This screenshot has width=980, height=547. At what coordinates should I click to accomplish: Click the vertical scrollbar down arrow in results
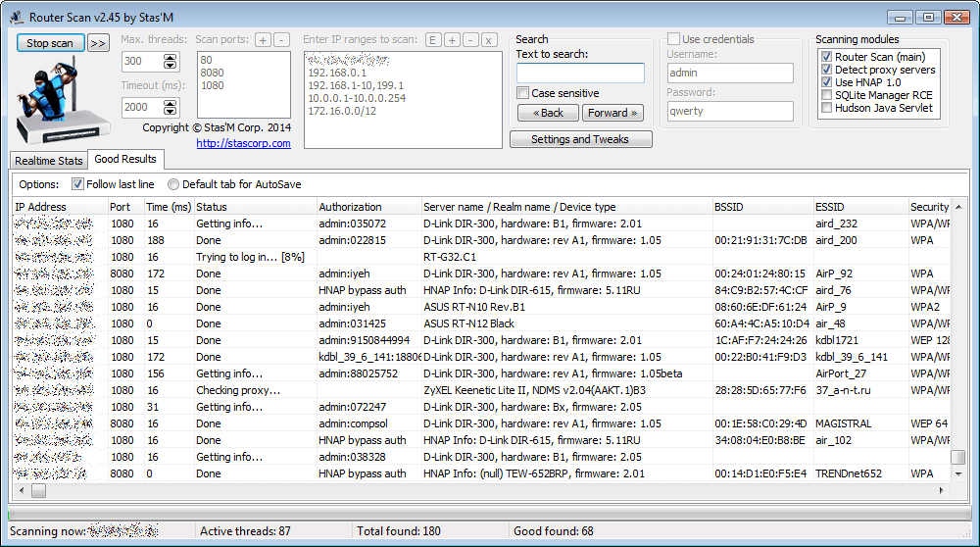pyautogui.click(x=958, y=473)
